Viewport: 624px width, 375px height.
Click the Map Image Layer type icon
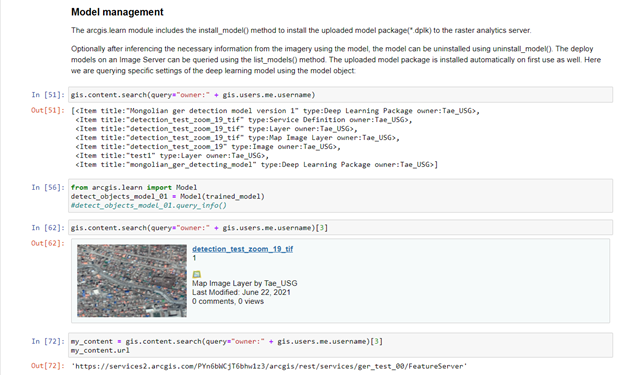click(197, 274)
